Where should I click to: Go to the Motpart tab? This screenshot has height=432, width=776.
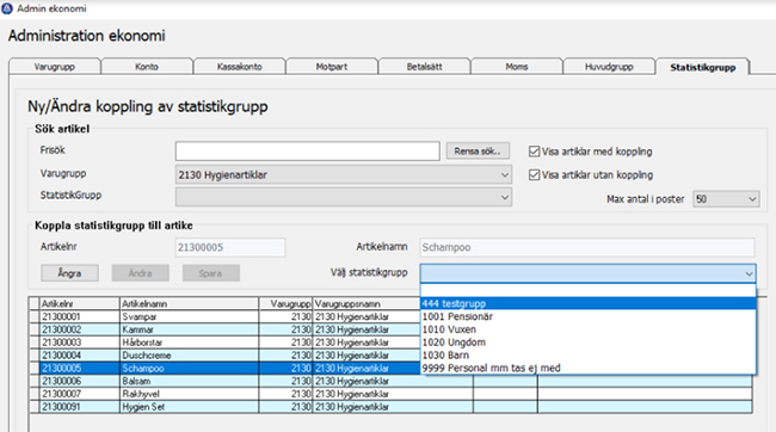coord(332,66)
